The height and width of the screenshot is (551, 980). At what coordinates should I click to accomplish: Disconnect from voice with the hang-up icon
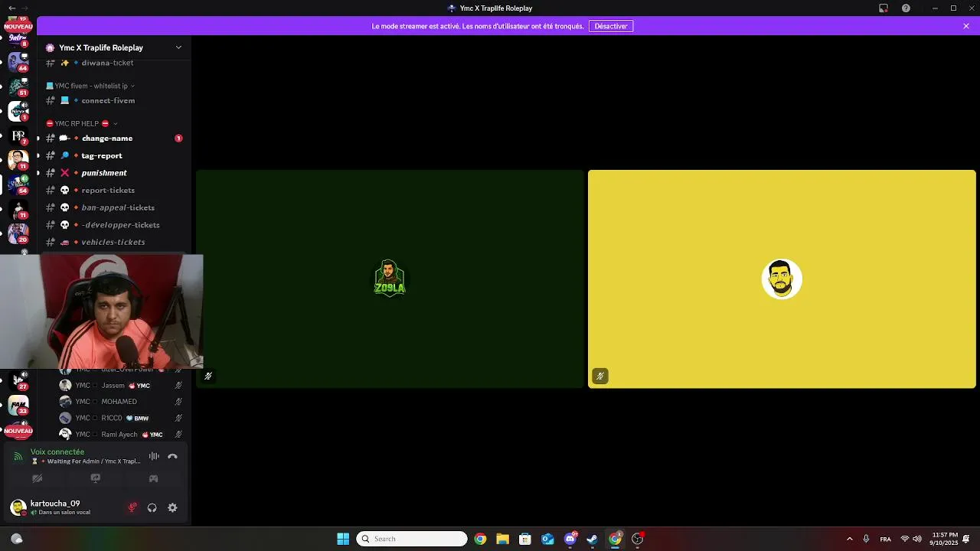[x=172, y=456]
